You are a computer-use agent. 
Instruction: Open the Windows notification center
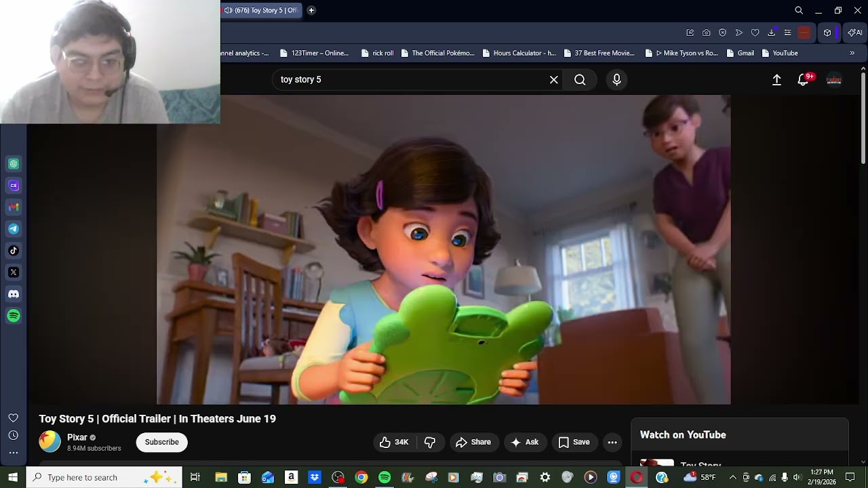tap(850, 477)
